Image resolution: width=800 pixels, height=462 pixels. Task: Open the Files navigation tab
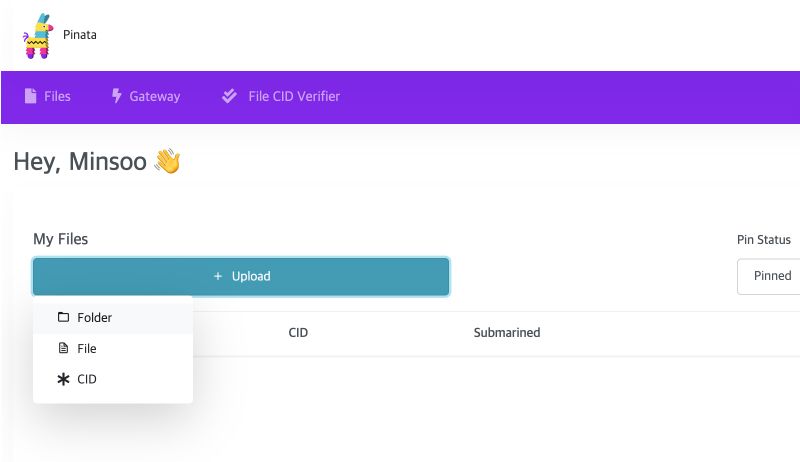(x=47, y=96)
